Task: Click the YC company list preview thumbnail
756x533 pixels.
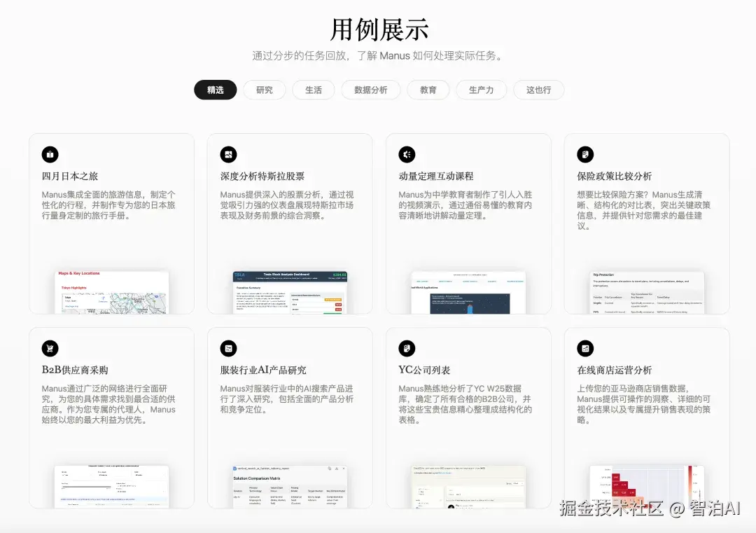Action: tap(468, 486)
